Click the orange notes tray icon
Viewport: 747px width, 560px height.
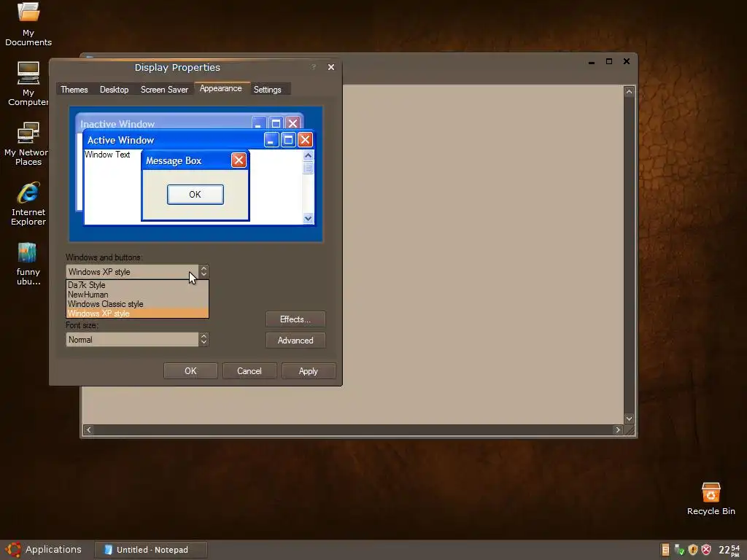pyautogui.click(x=665, y=550)
